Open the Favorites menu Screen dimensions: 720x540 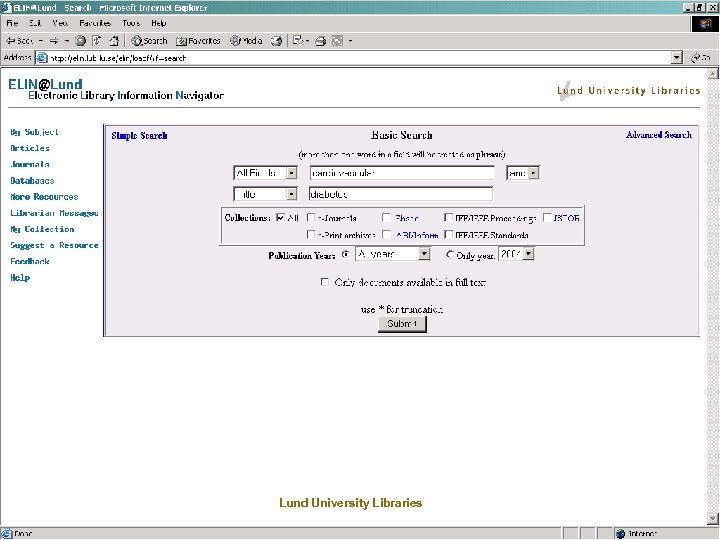point(95,23)
